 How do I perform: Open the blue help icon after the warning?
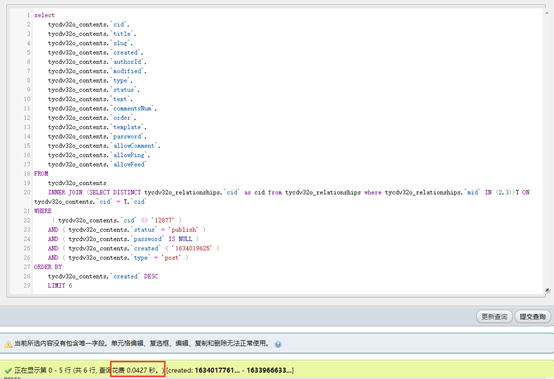pos(278,344)
